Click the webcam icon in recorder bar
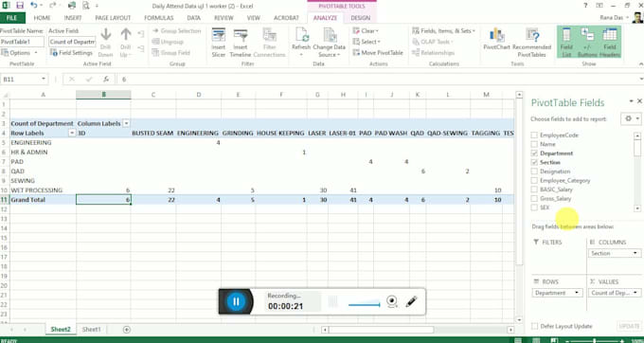The image size is (644, 343). click(392, 302)
